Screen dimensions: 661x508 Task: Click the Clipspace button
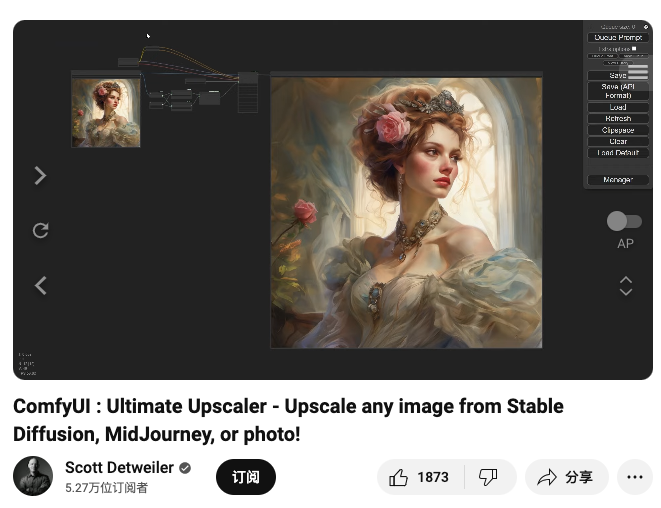pyautogui.click(x=618, y=130)
